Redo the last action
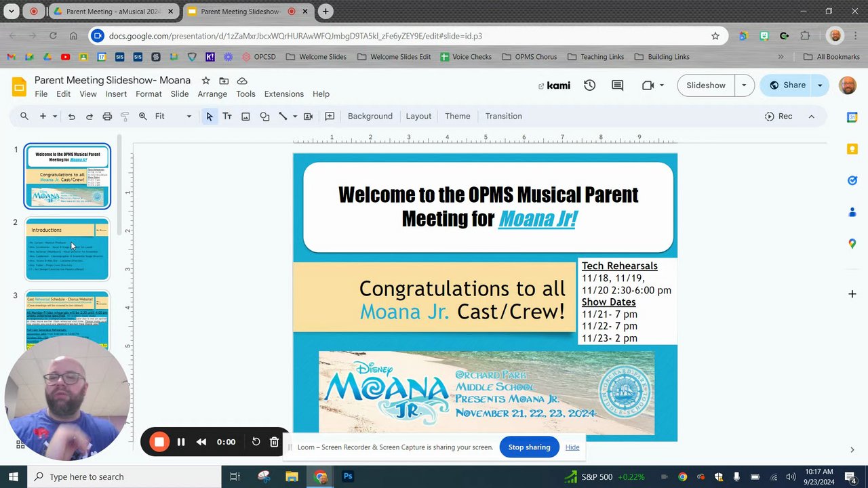Viewport: 868px width, 488px height. [89, 117]
